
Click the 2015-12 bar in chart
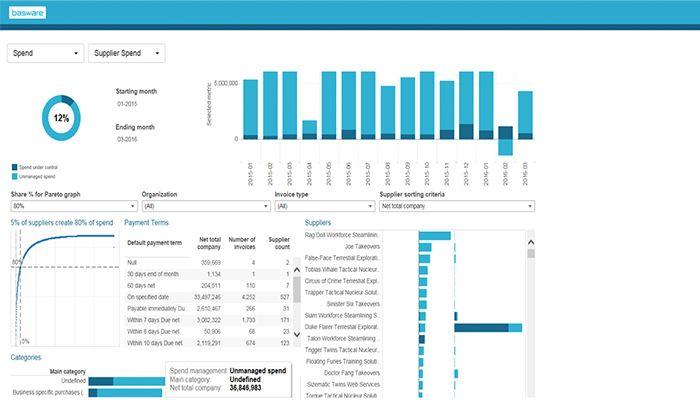466,105
